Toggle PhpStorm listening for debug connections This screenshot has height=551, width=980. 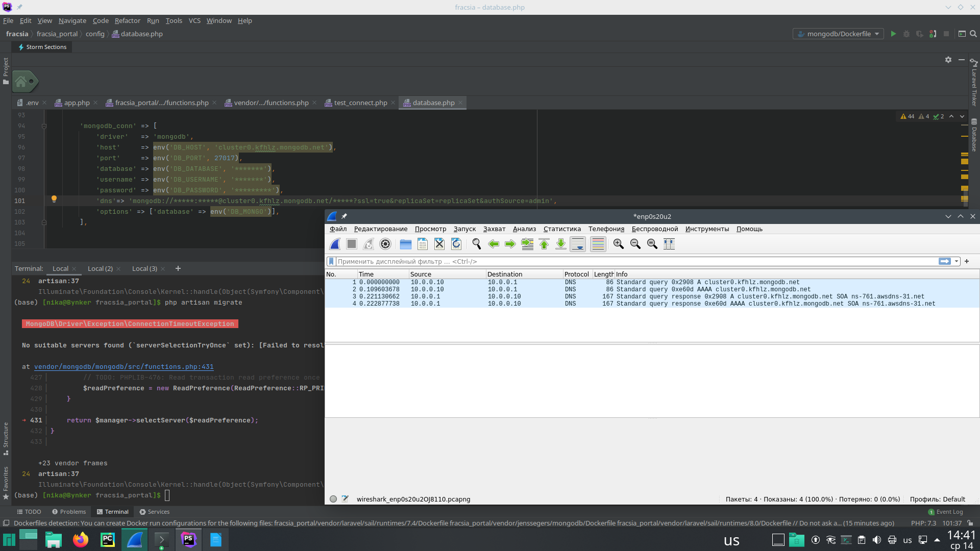pos(933,34)
